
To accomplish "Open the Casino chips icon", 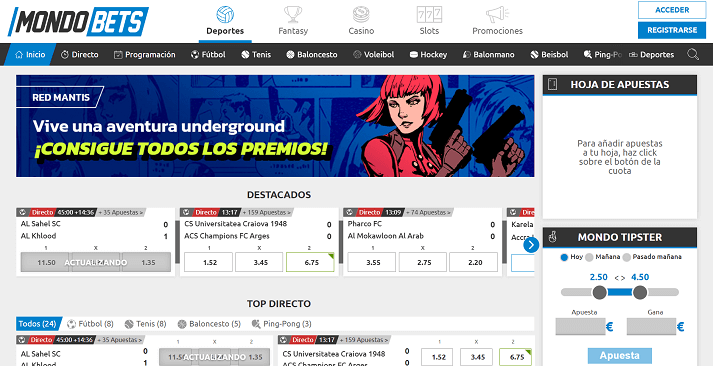I will (x=361, y=15).
